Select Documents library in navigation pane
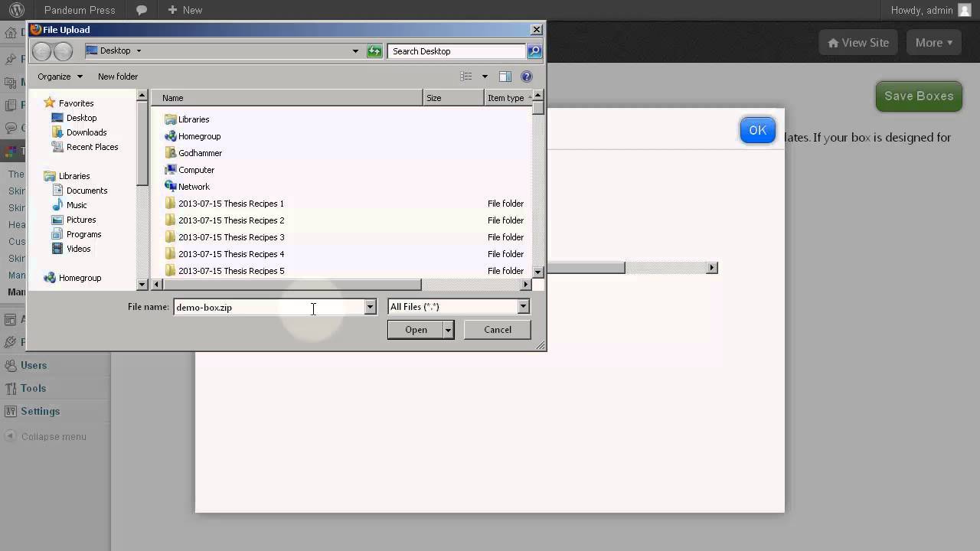The height and width of the screenshot is (551, 980). click(x=87, y=191)
